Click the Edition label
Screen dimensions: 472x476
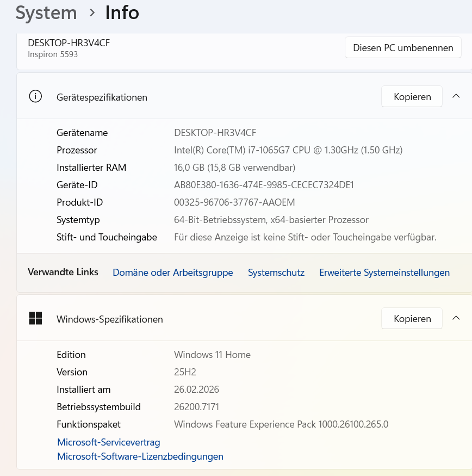pyautogui.click(x=71, y=355)
